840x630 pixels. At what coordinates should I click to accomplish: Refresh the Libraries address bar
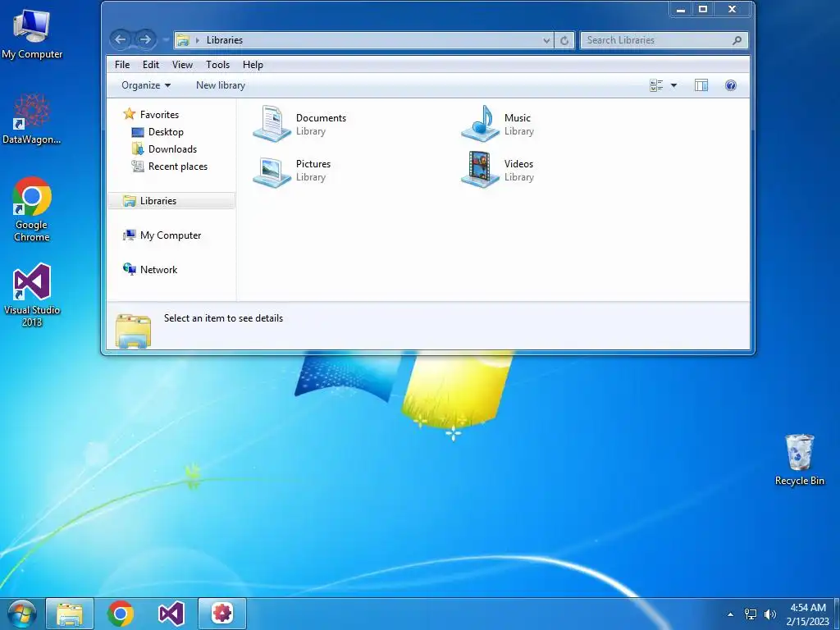(564, 40)
